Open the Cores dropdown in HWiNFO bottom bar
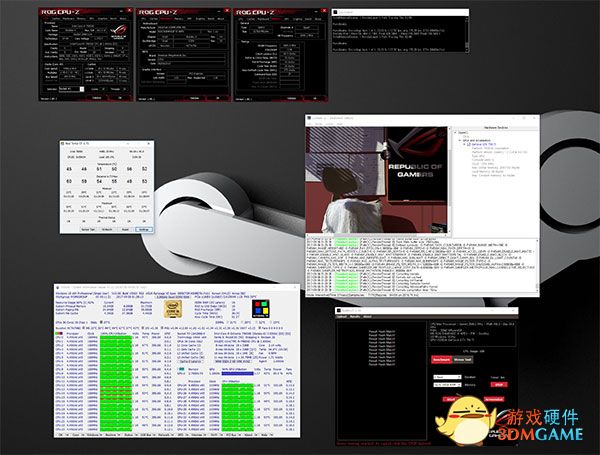This screenshot has height=455, width=600. [x=77, y=435]
